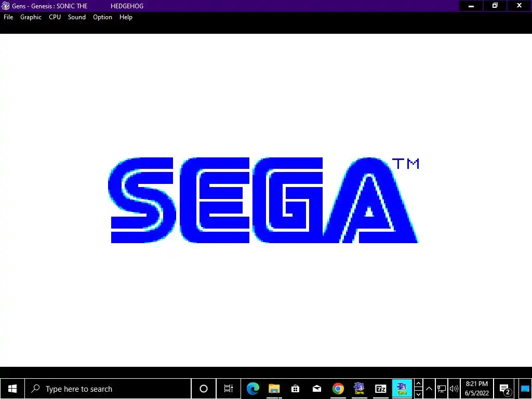Image resolution: width=532 pixels, height=399 pixels.
Task: Open File Explorer from taskbar
Action: (274, 389)
